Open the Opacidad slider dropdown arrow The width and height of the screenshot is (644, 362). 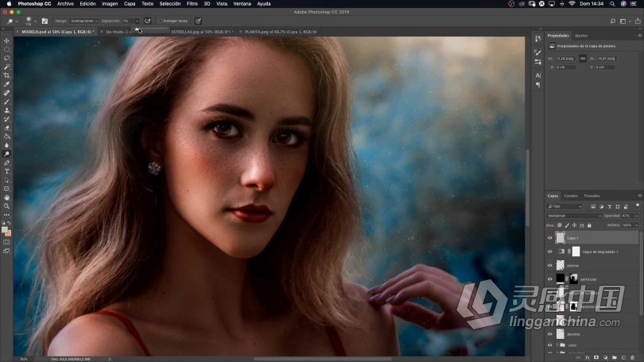tap(637, 216)
